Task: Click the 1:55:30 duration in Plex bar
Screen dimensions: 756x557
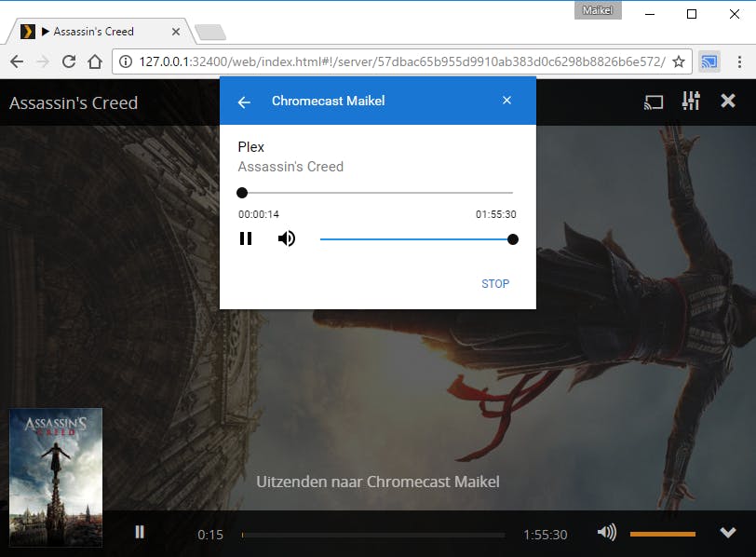Action: (x=546, y=535)
